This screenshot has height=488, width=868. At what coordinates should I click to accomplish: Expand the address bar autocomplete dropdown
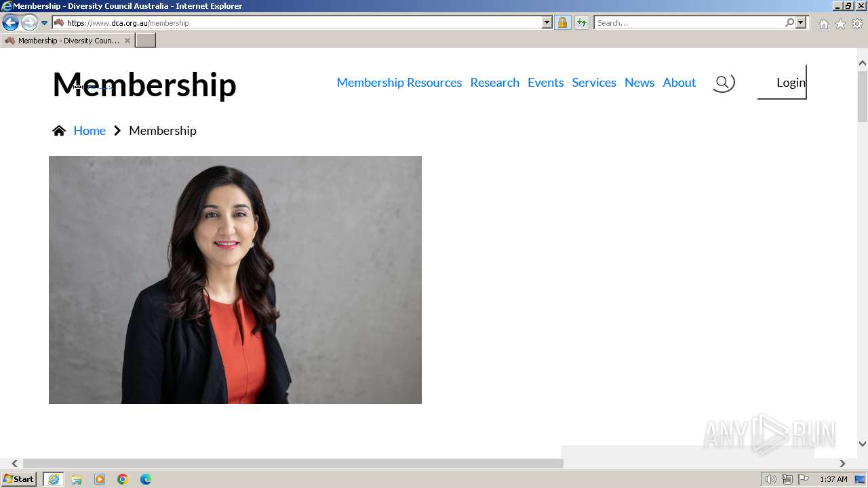coord(547,22)
